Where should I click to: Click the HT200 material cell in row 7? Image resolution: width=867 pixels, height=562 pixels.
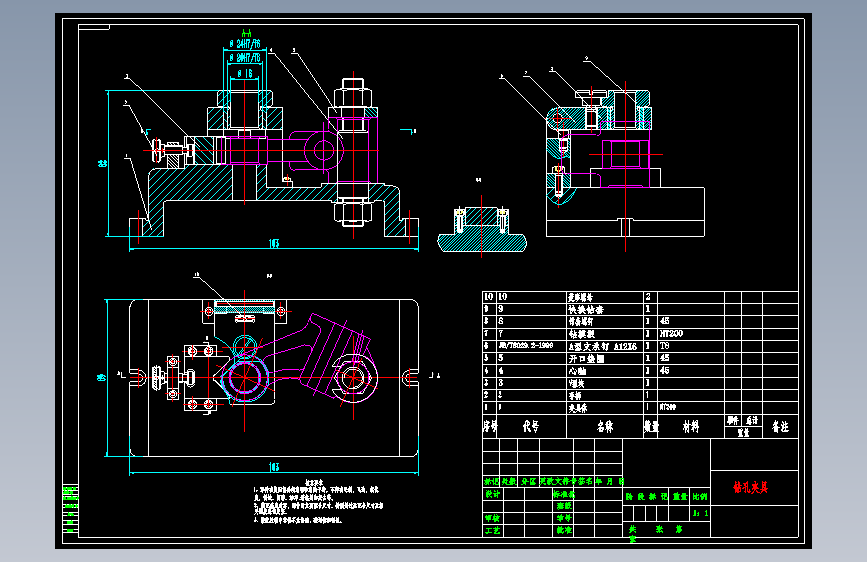click(x=671, y=334)
